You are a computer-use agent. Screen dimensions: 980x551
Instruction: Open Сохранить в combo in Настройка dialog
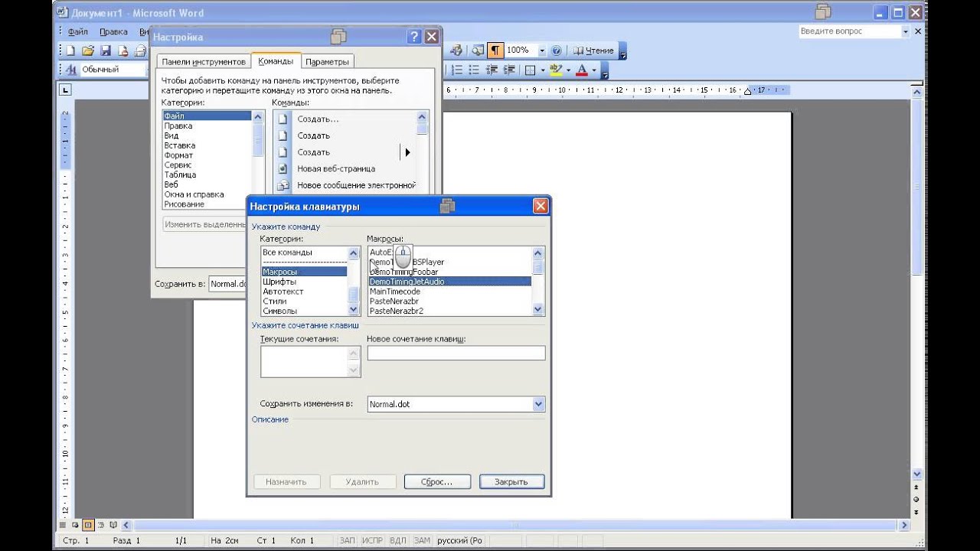[x=227, y=284]
